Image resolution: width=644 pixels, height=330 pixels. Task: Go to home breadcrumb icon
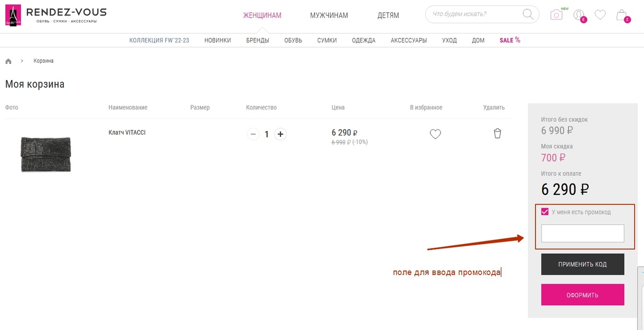pyautogui.click(x=9, y=61)
